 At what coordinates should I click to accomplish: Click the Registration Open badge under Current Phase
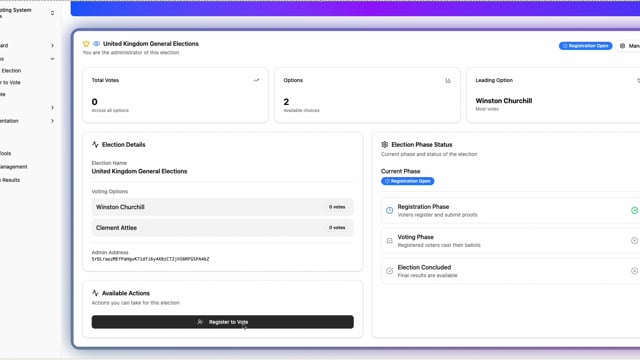coord(407,181)
